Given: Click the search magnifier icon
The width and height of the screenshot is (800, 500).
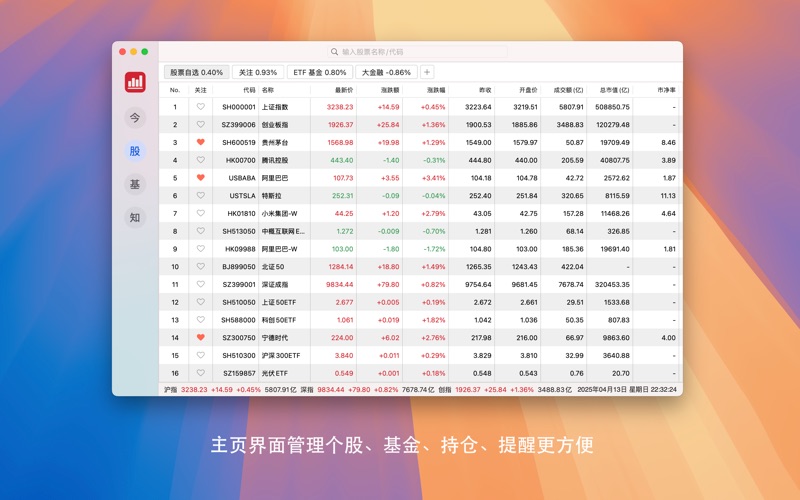Looking at the screenshot, I should [334, 52].
